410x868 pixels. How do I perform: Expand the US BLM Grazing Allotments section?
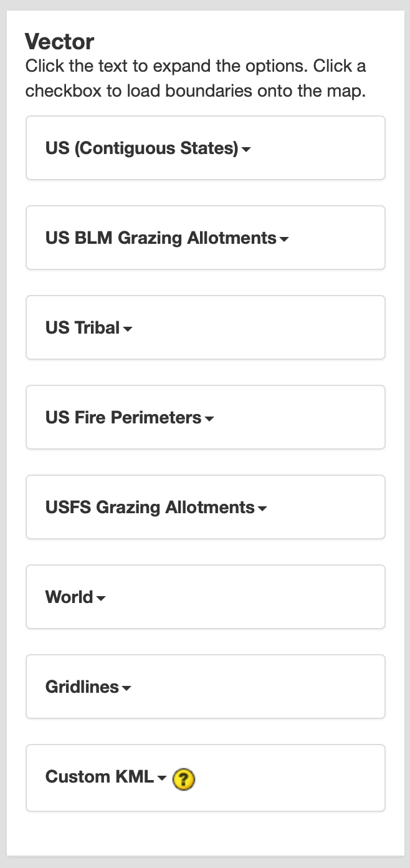[x=161, y=238]
